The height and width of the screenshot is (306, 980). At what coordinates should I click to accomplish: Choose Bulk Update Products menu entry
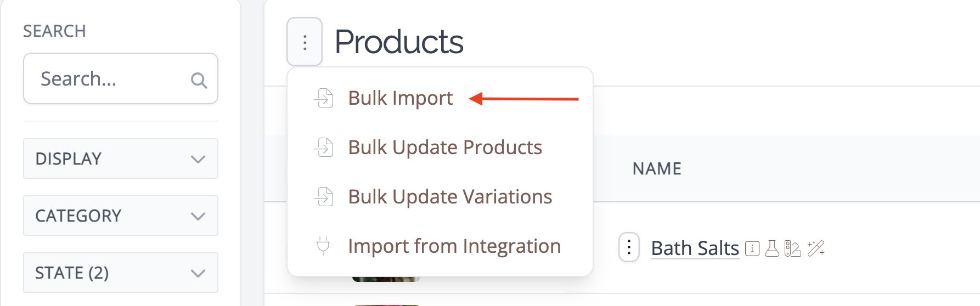445,148
